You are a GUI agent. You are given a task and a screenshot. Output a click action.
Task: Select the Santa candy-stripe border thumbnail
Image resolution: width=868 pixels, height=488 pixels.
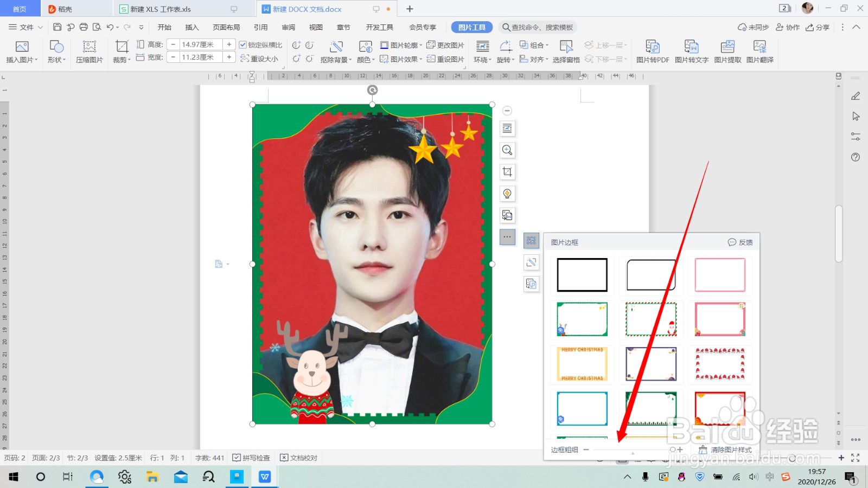pos(651,319)
